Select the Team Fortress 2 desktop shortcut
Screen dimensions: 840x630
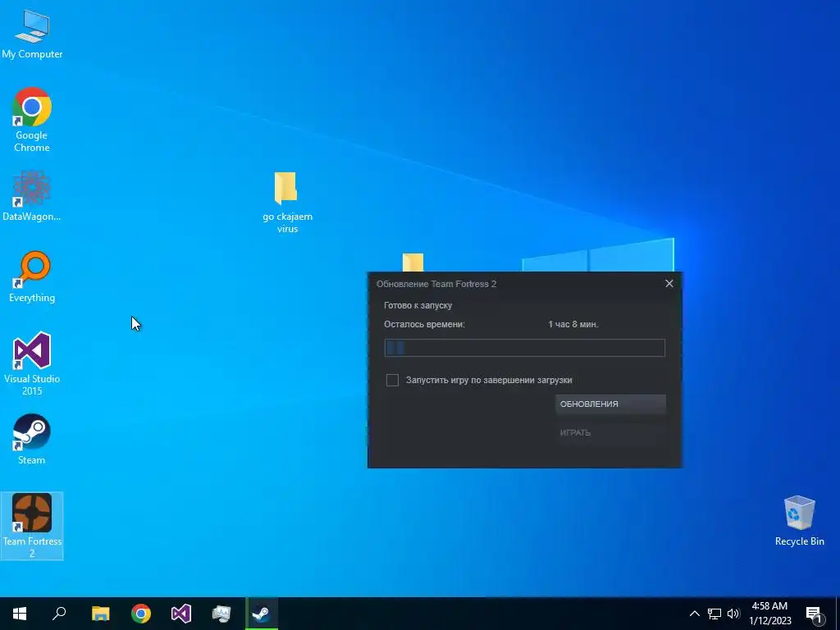(x=32, y=526)
